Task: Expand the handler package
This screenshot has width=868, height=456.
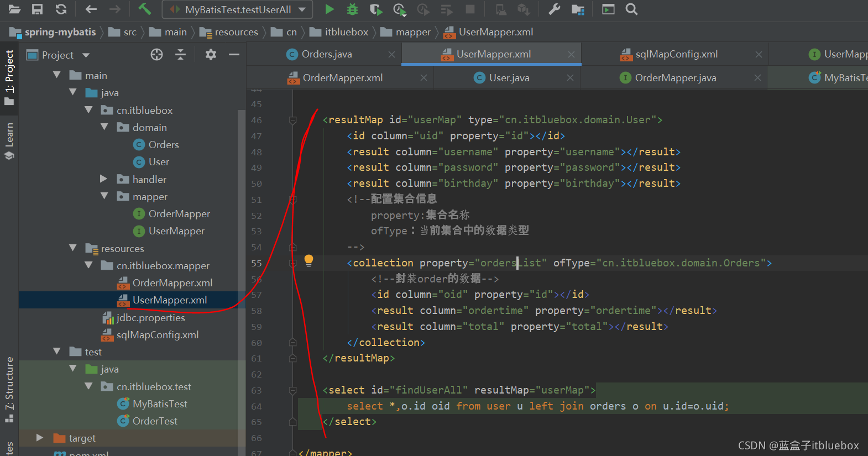Action: (103, 179)
